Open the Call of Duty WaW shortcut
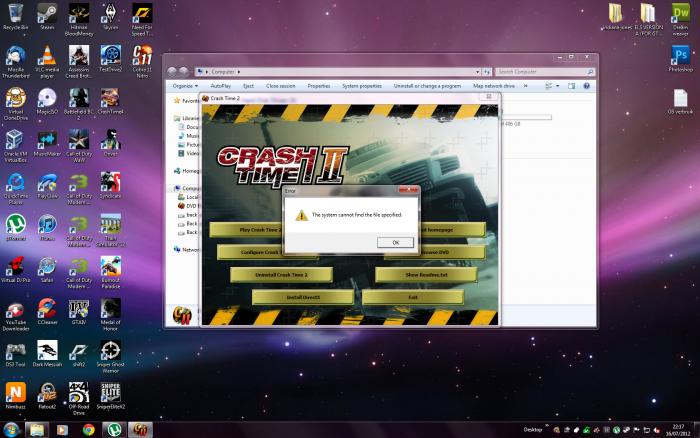700x438 pixels. [x=79, y=146]
